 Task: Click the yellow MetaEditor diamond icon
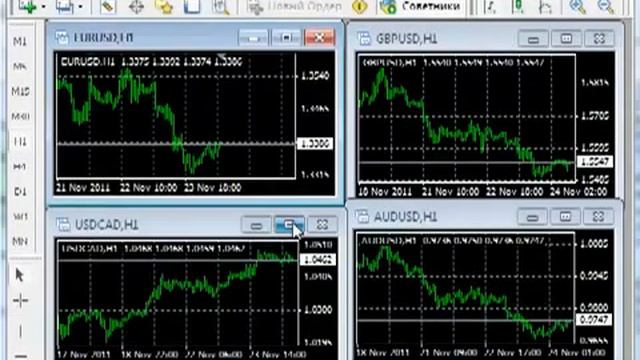point(360,7)
